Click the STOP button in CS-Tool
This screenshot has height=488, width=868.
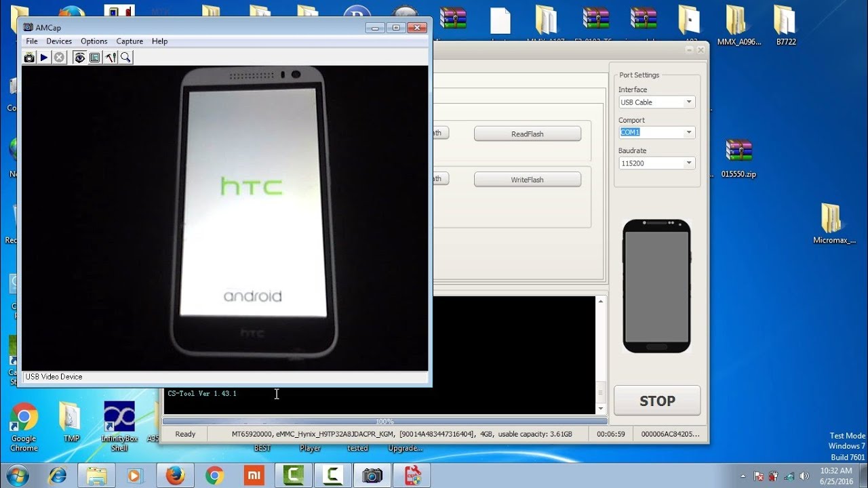click(657, 401)
